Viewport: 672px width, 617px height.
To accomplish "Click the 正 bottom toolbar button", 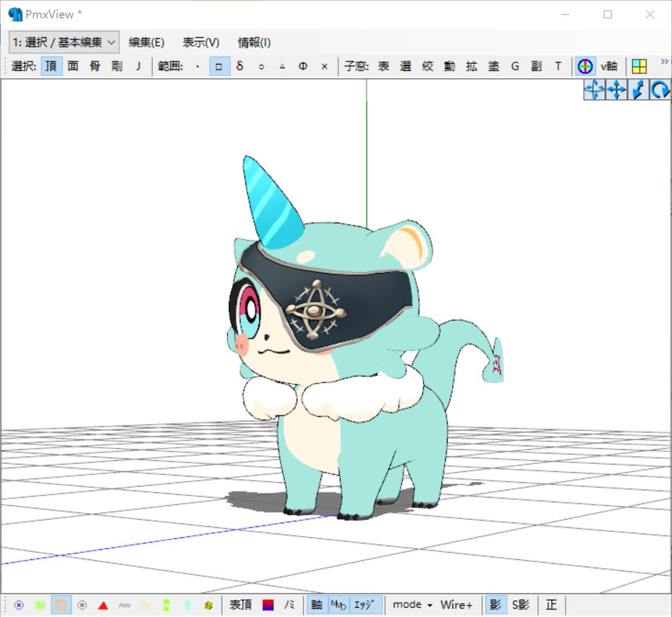I will pos(552,605).
